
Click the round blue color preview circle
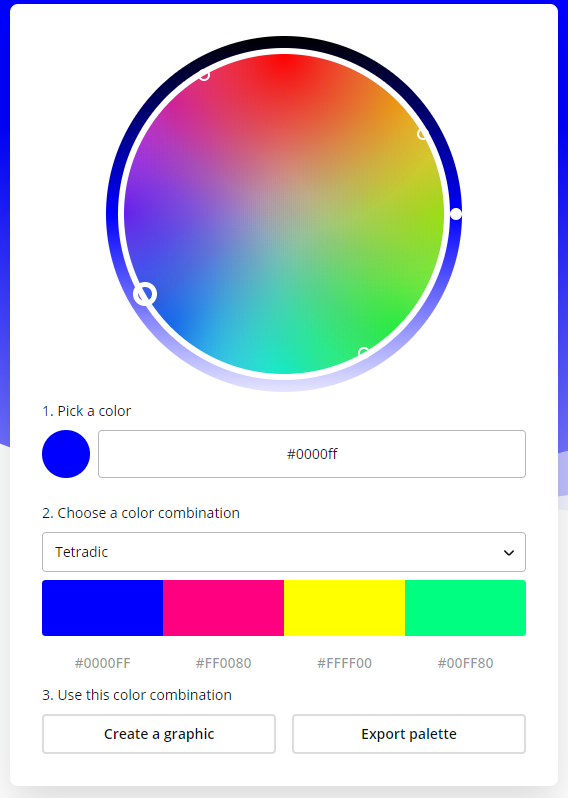click(66, 454)
